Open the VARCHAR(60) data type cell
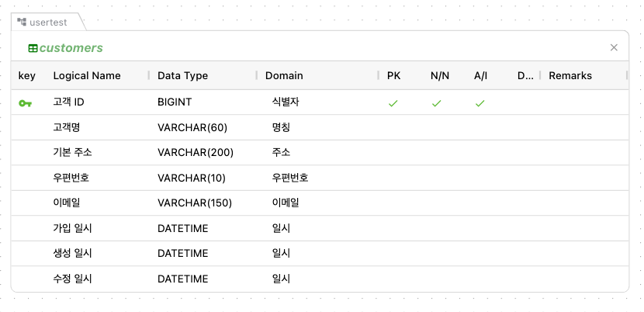 (x=192, y=127)
